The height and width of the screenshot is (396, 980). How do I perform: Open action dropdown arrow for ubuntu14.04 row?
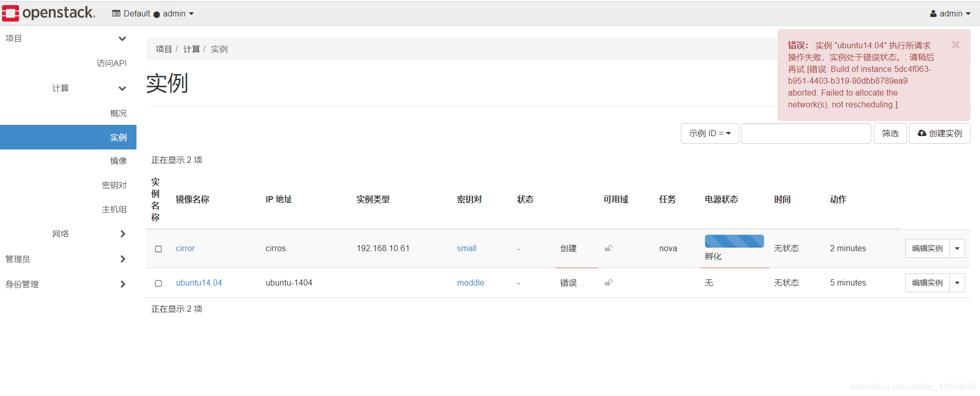pyautogui.click(x=957, y=283)
